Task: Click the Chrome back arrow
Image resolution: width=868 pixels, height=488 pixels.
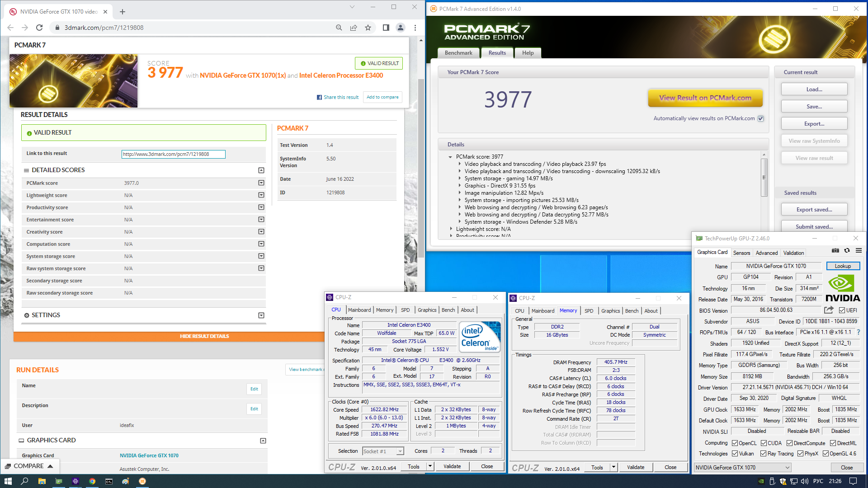Action: pyautogui.click(x=10, y=28)
